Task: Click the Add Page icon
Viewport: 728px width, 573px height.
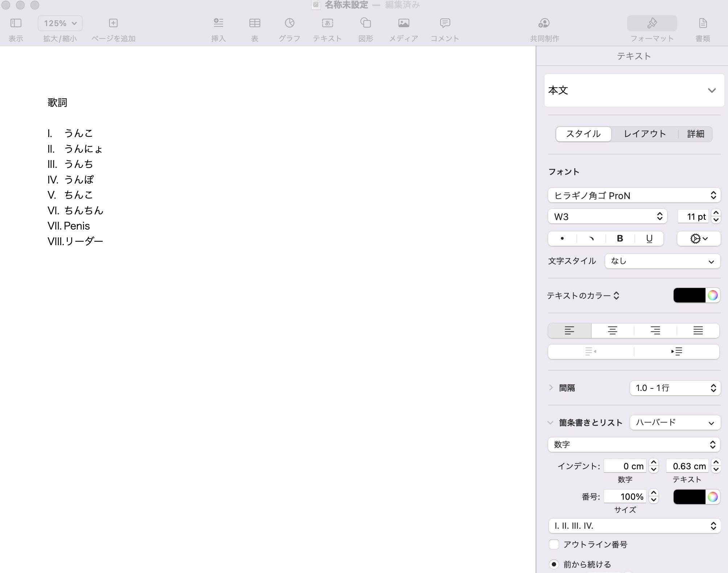Action: [x=113, y=23]
